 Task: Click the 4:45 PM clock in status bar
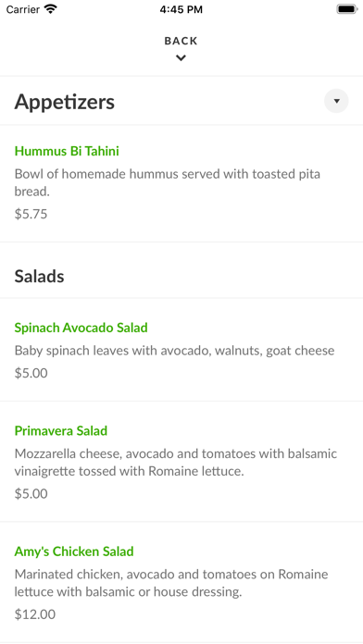[x=181, y=9]
